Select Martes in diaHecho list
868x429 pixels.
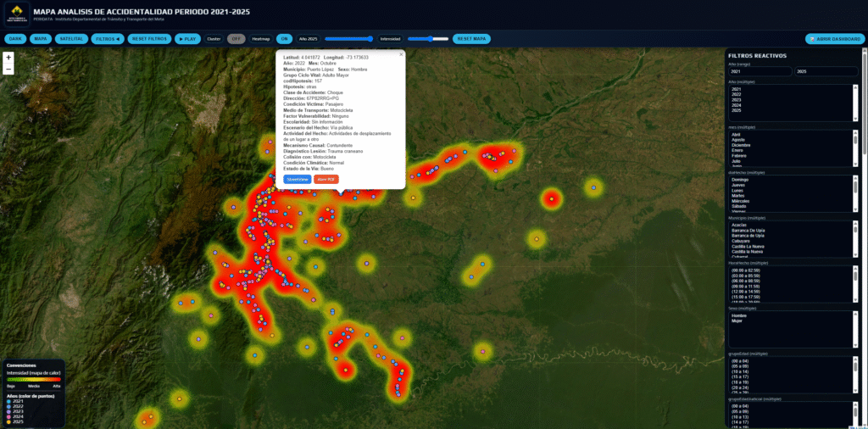[791, 196]
